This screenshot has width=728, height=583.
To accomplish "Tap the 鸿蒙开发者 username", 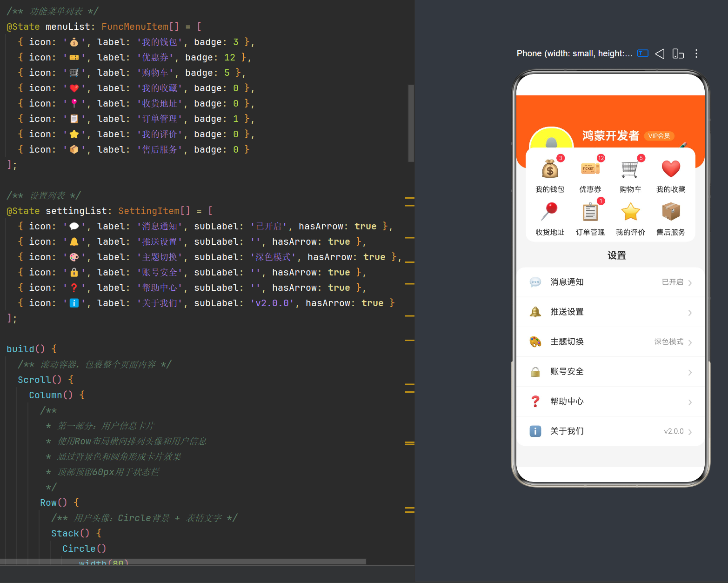I will tap(611, 135).
